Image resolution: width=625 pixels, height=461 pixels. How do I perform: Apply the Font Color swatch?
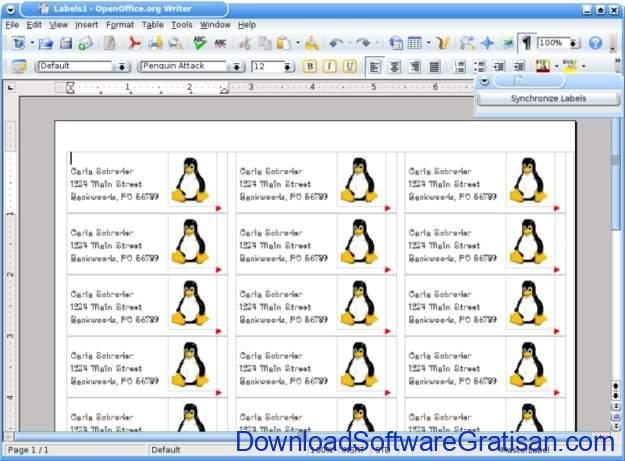point(542,66)
